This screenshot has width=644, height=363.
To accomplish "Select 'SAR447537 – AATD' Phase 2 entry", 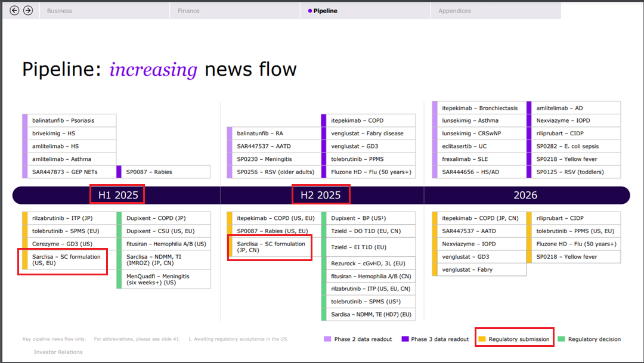I will pos(274,146).
